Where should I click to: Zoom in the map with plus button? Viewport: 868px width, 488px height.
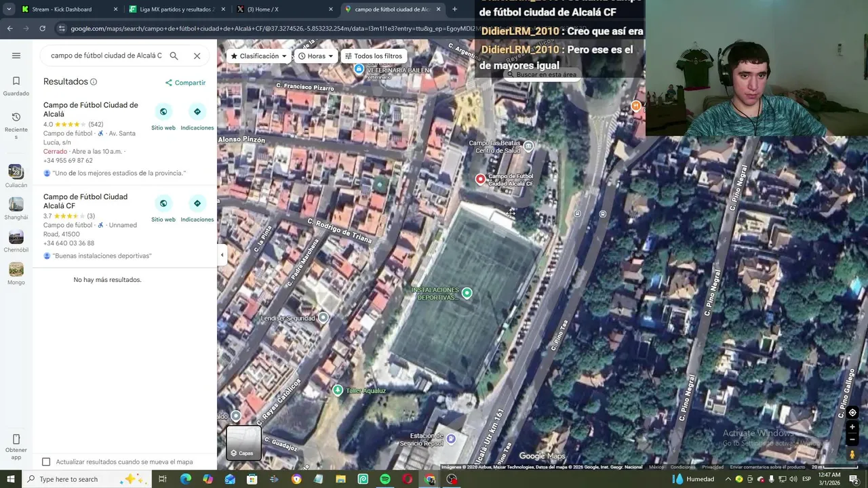click(x=852, y=427)
